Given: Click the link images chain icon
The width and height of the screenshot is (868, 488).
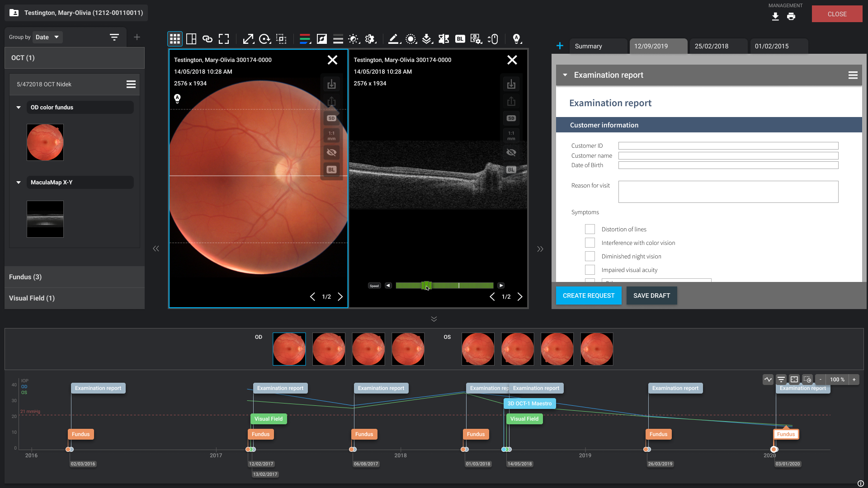Looking at the screenshot, I should point(208,39).
